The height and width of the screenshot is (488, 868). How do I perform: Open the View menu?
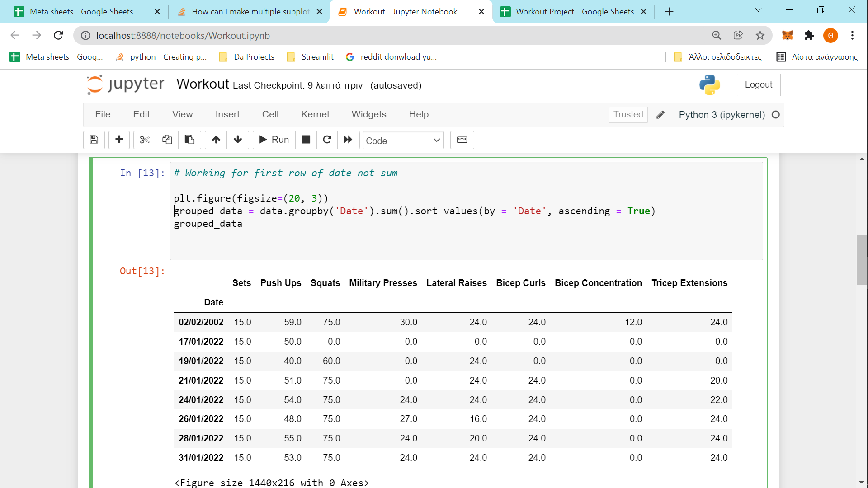[x=182, y=115]
